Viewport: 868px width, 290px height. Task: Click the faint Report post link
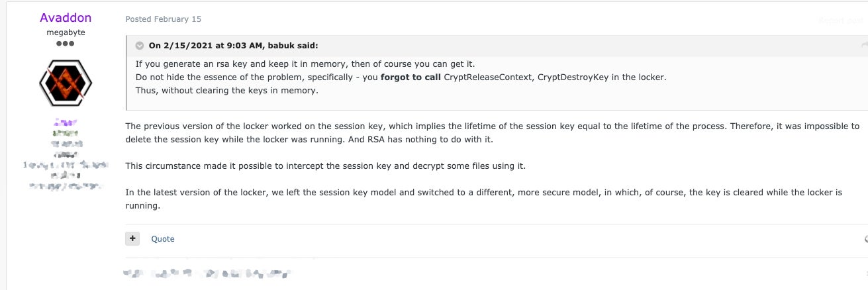841,20
